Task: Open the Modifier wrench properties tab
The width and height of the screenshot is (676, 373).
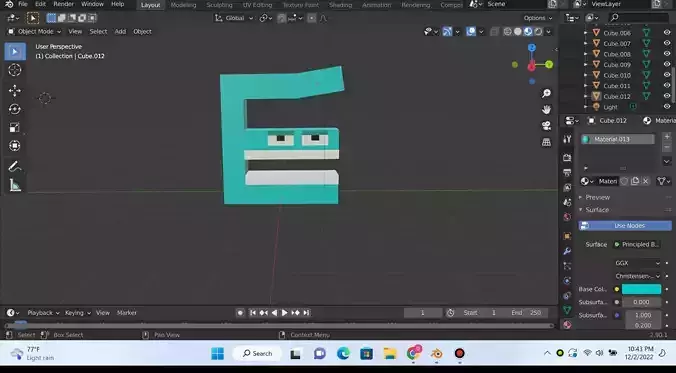Action: pos(567,251)
